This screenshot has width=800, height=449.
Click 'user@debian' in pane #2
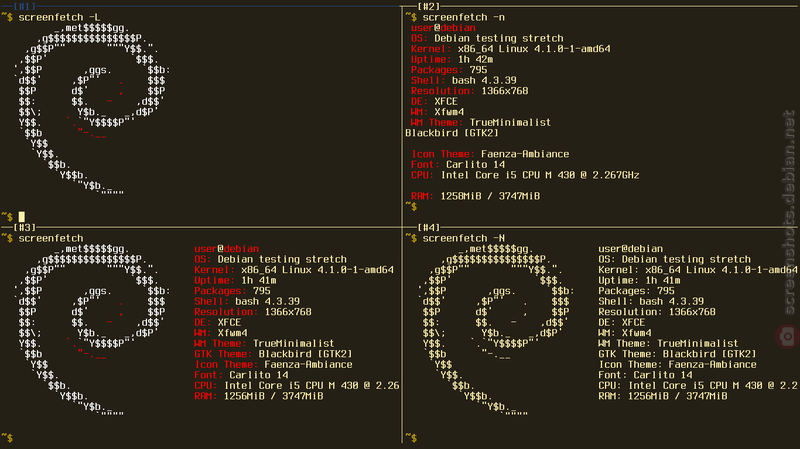[x=443, y=28]
